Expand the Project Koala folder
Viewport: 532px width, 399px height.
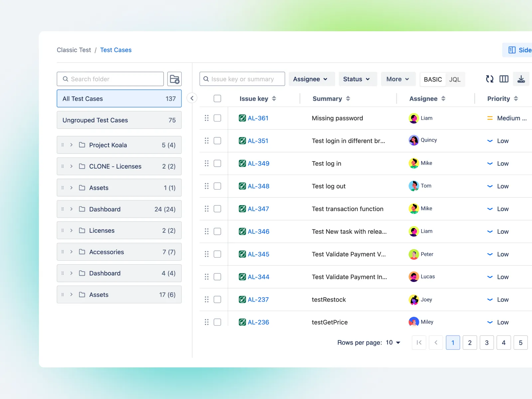(x=71, y=145)
